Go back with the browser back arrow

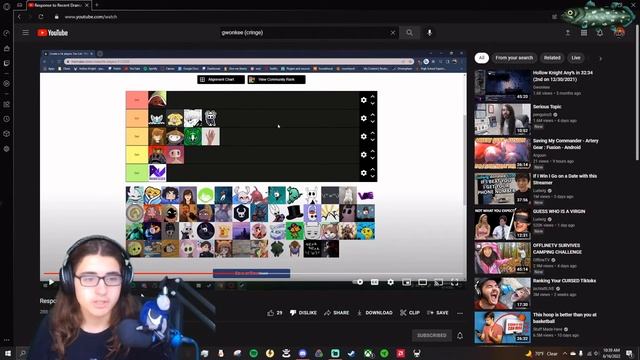click(19, 17)
